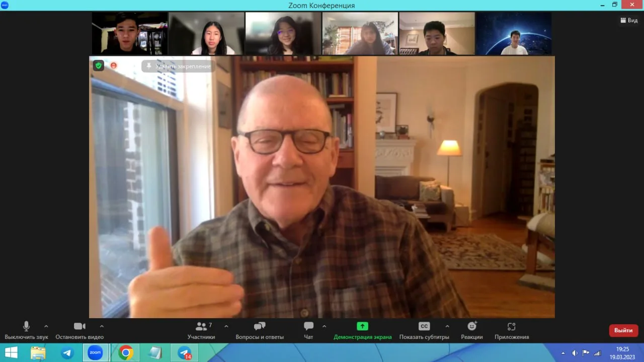
Task: Start screen sharing (Демонстрация экрана)
Action: click(362, 326)
